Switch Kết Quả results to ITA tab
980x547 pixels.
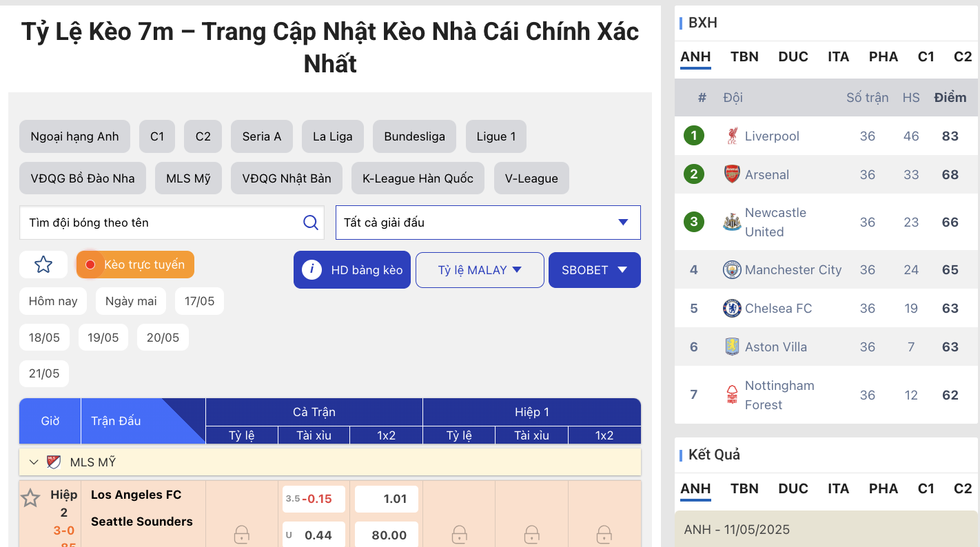[839, 489]
